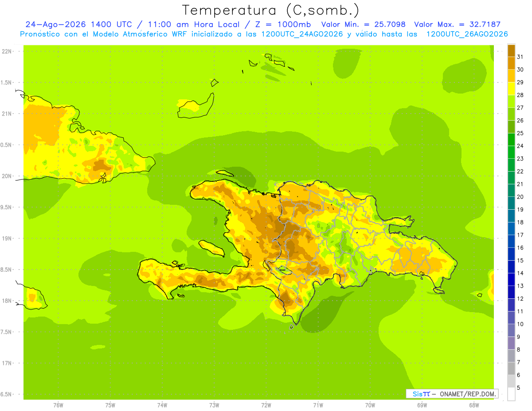Click the colorbar band between 16 and 17
The height and width of the screenshot is (411, 532).
pos(511,241)
